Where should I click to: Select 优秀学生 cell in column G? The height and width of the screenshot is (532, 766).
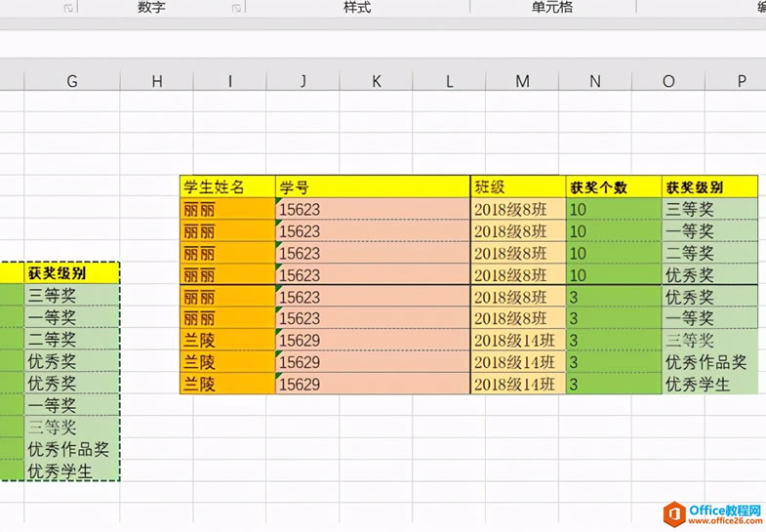pos(72,471)
